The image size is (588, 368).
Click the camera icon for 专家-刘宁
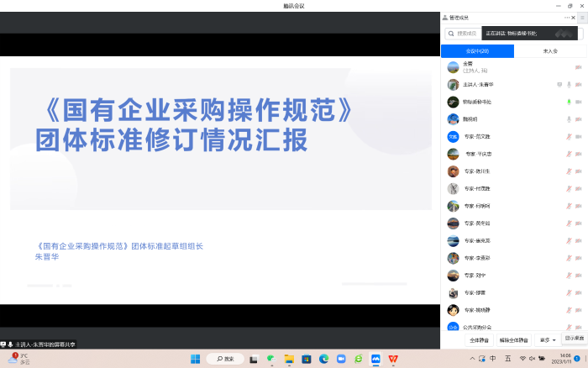(x=578, y=276)
